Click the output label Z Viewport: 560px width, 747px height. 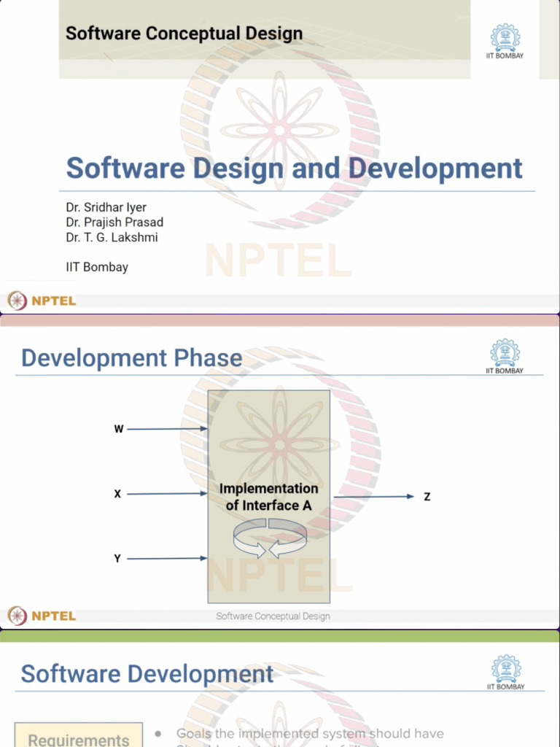(x=427, y=497)
